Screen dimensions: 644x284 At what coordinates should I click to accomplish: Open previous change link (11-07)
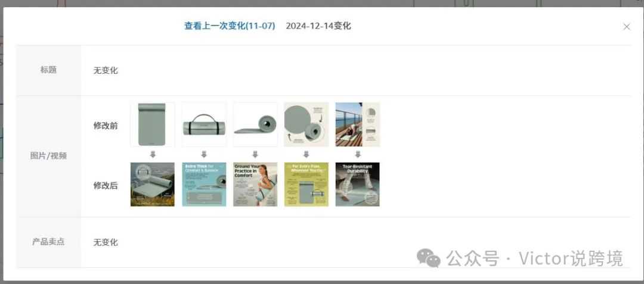coord(230,26)
